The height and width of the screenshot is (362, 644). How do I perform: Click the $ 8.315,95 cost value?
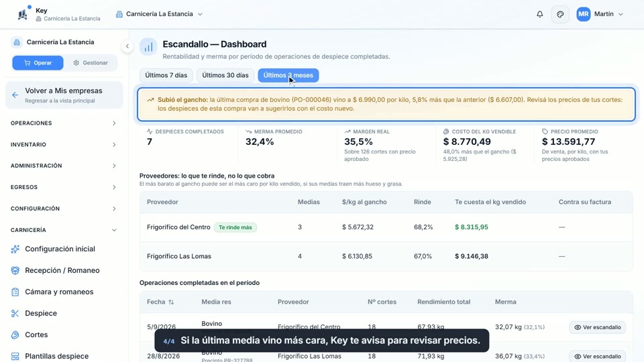coord(472,227)
